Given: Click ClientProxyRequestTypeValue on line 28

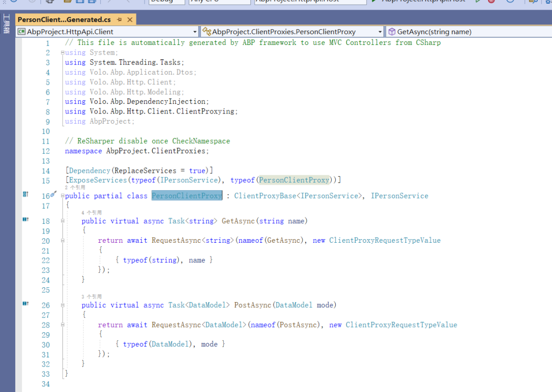Looking at the screenshot, I should [x=401, y=325].
